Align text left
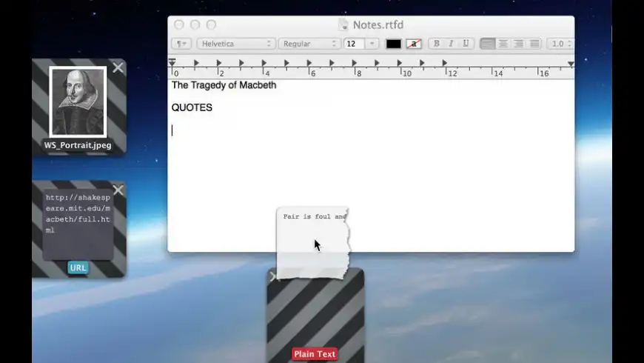 pyautogui.click(x=488, y=44)
